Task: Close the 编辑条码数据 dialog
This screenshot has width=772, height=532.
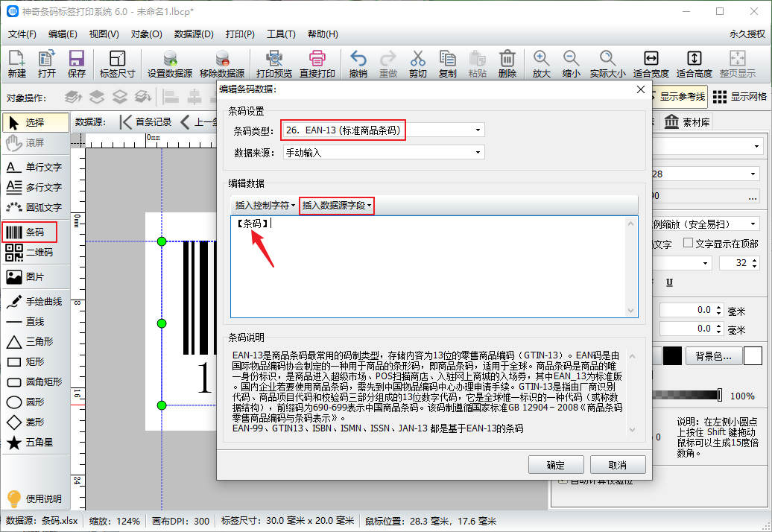Action: click(641, 89)
